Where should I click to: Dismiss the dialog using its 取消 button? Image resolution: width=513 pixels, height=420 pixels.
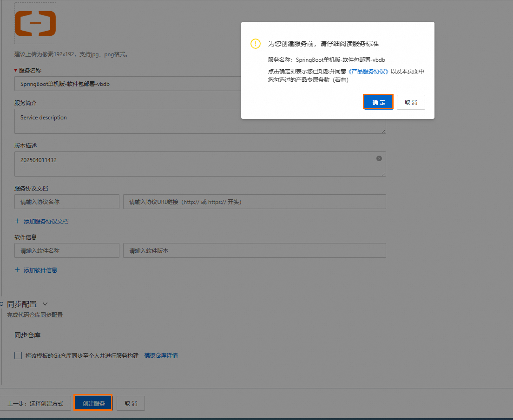[411, 102]
